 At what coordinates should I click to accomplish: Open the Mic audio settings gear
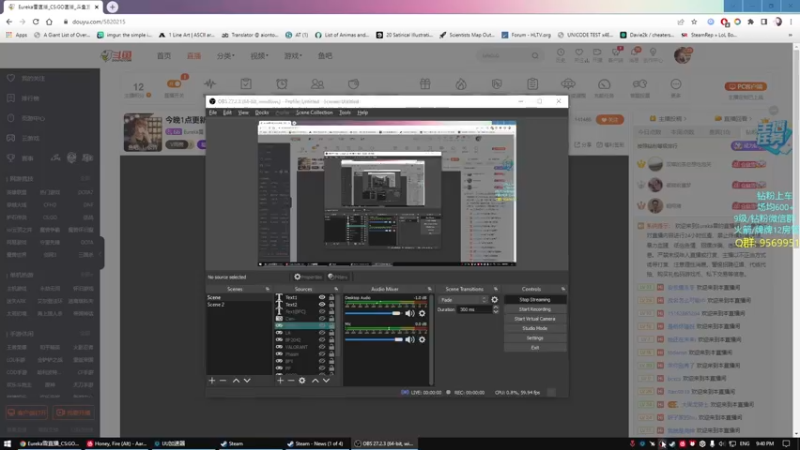pyautogui.click(x=422, y=339)
